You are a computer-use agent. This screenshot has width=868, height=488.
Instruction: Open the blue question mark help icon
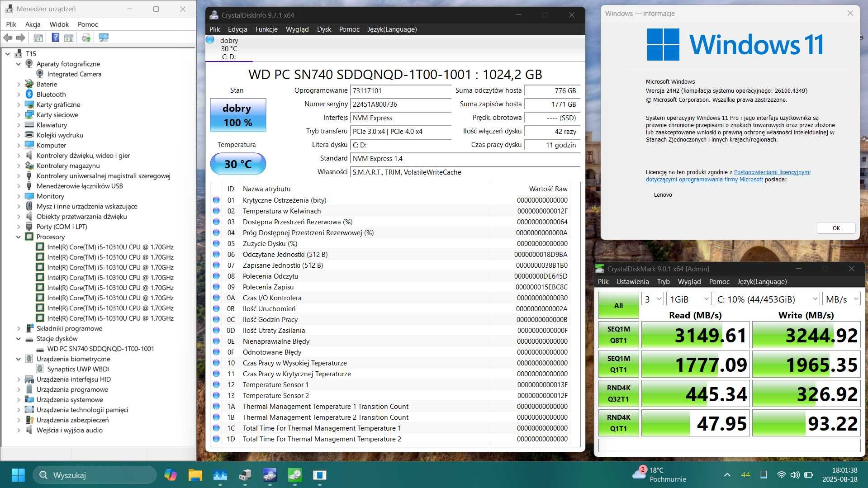click(55, 38)
